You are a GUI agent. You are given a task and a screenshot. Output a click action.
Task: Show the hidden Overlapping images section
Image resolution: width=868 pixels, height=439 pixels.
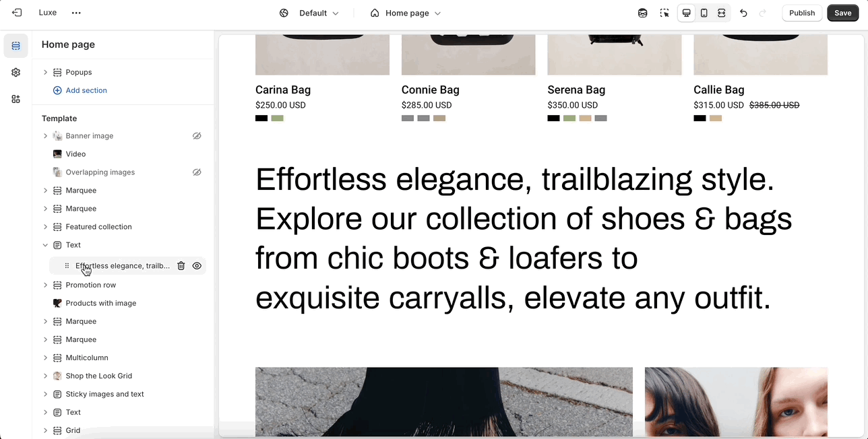pyautogui.click(x=197, y=172)
